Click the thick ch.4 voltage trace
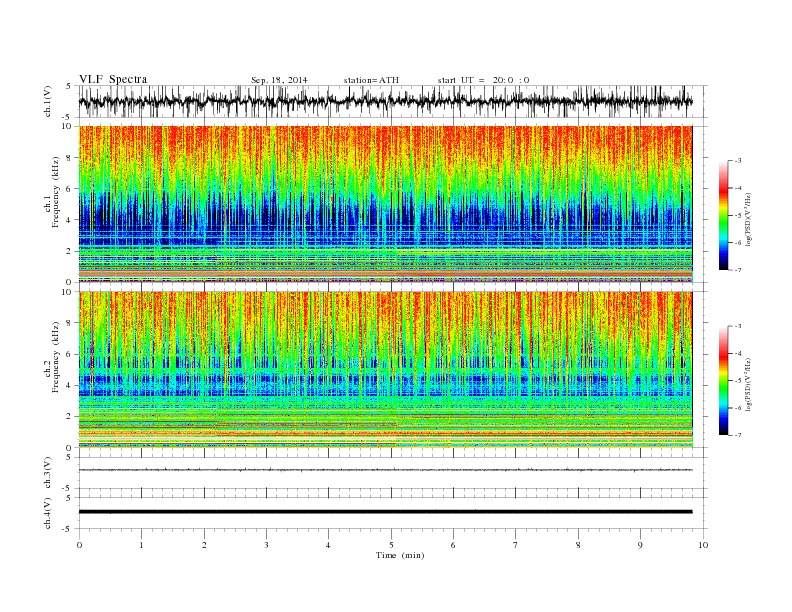 [x=385, y=512]
